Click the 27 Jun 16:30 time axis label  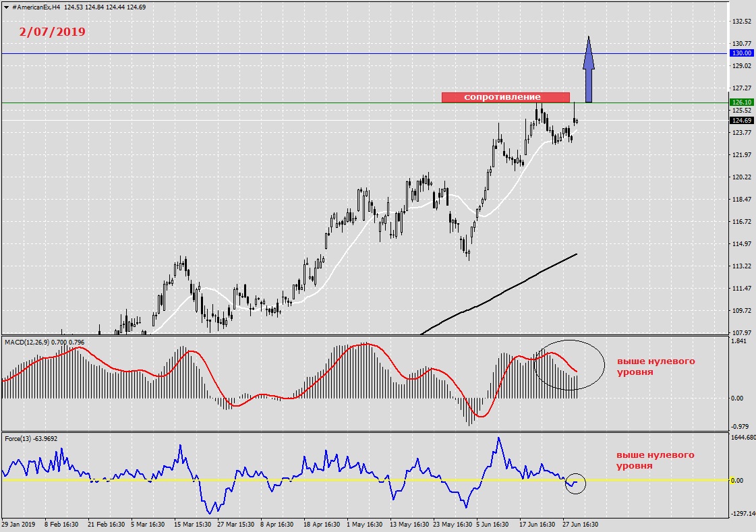580,525
